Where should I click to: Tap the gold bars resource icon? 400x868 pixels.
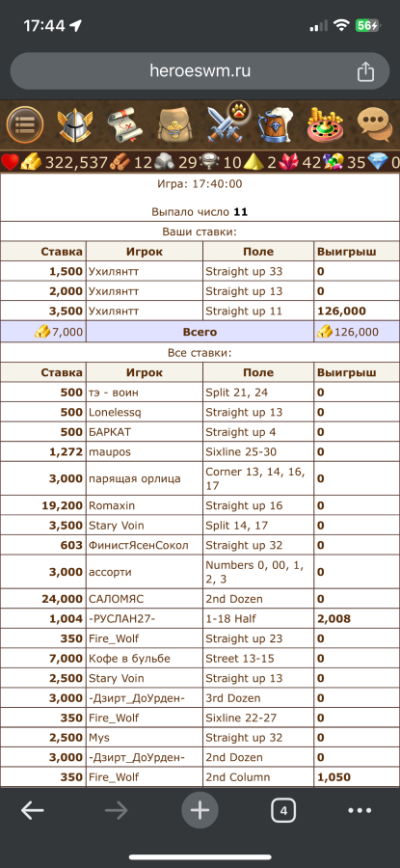point(32,163)
